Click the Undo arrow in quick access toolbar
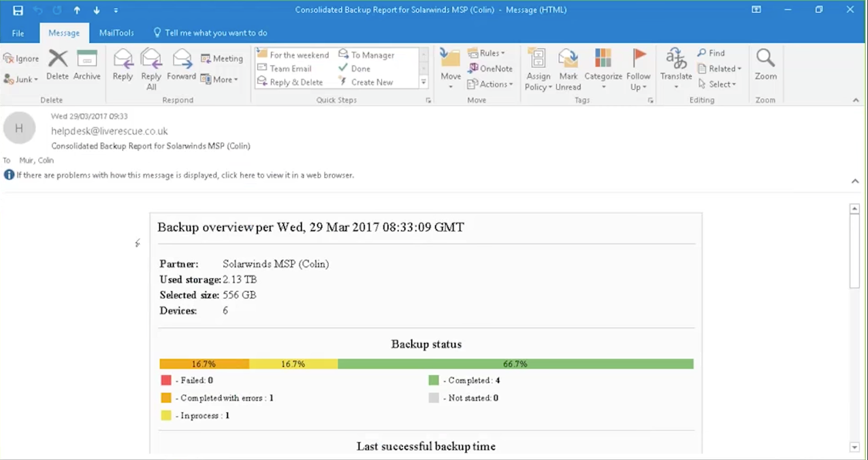 [x=39, y=10]
